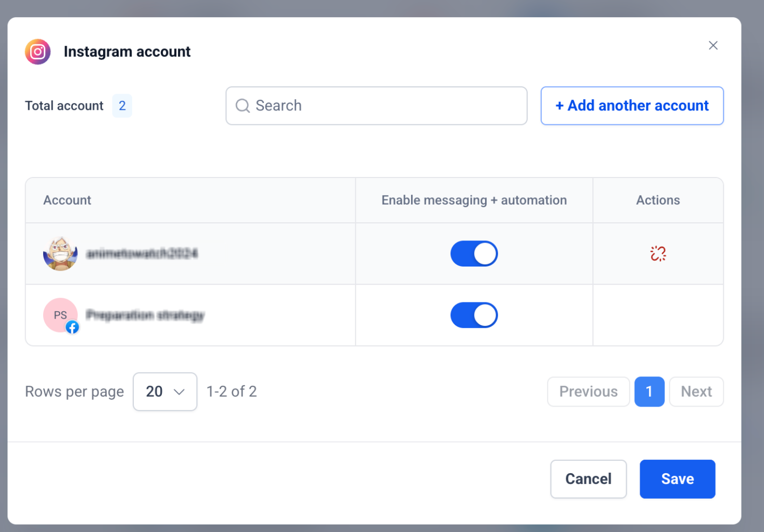The height and width of the screenshot is (532, 764).
Task: Click Add another account button
Action: [x=632, y=106]
